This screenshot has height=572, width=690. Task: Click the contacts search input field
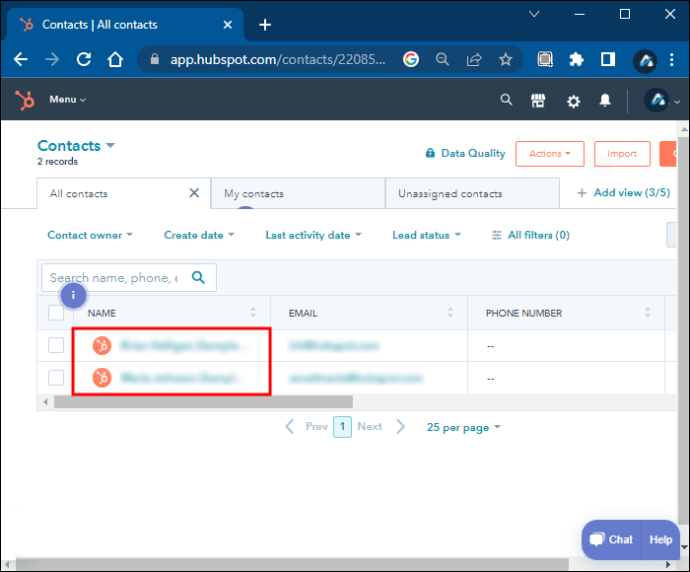click(113, 278)
